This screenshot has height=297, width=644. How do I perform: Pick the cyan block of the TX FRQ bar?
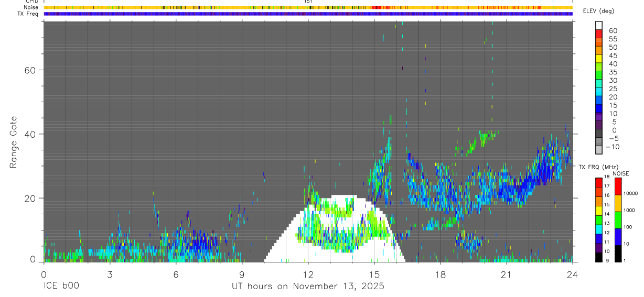pos(599,229)
